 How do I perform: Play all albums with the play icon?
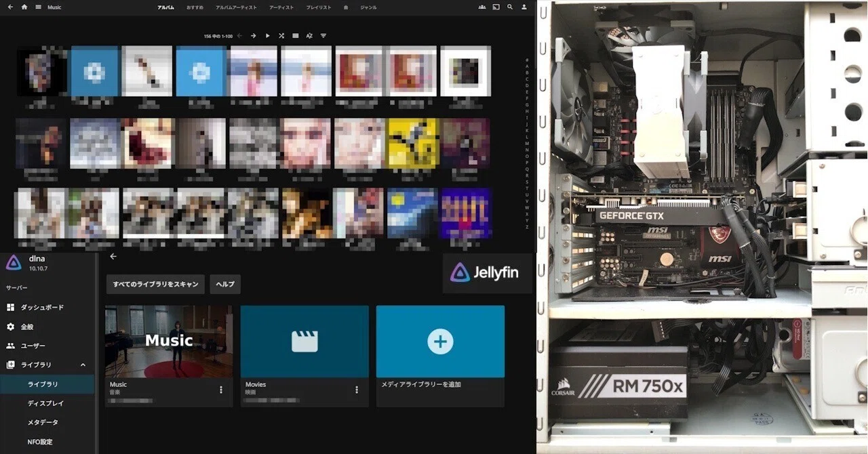267,35
